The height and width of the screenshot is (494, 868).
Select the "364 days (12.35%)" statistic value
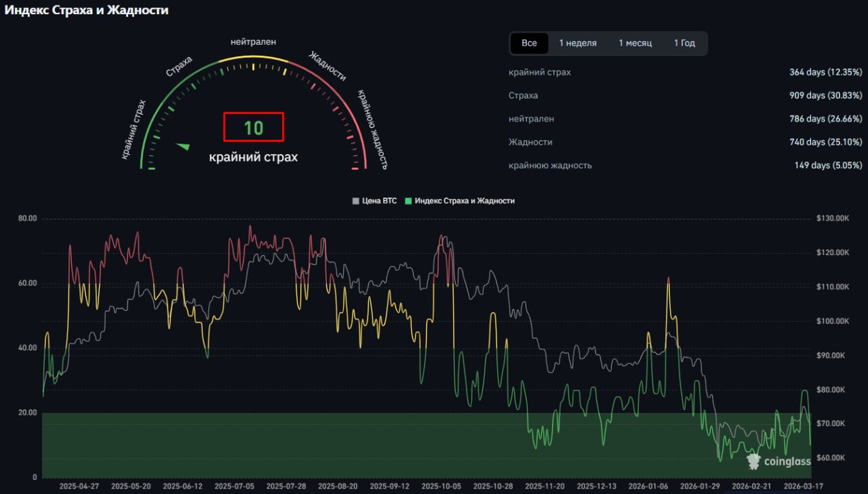[x=825, y=72]
